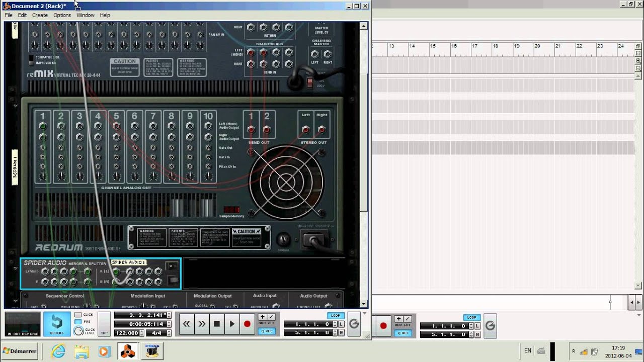Screen dimensions: 644x362
Task: Collapse the Redrum device with fold arrow
Action: coord(15,106)
